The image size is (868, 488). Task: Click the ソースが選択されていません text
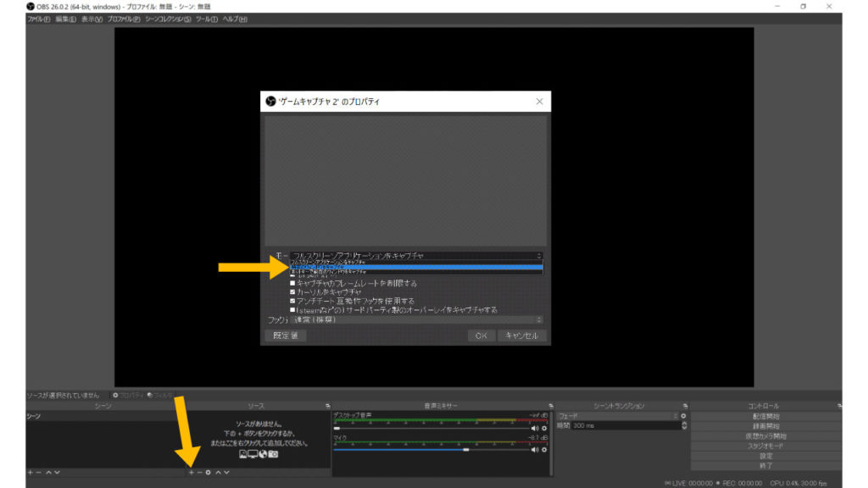pyautogui.click(x=63, y=395)
